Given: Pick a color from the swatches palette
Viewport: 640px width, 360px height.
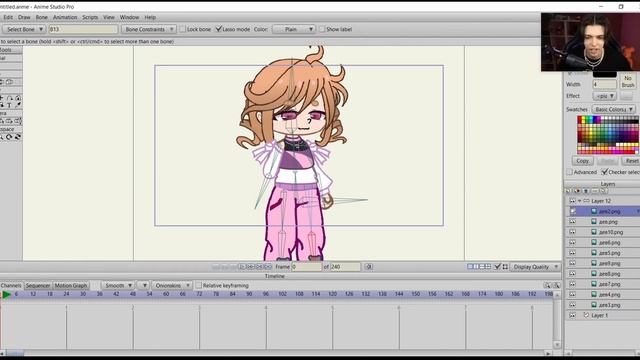Looking at the screenshot, I should 608,135.
